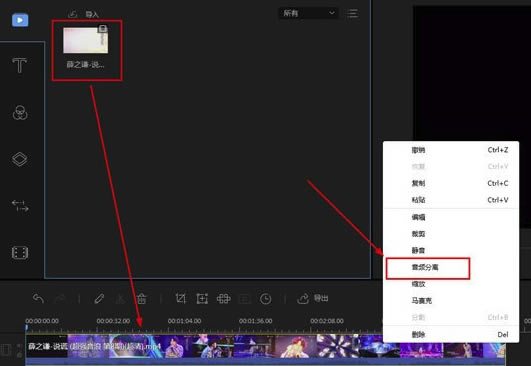The width and height of the screenshot is (531, 366).
Task: Open the Text (T) panel
Action: (20, 65)
